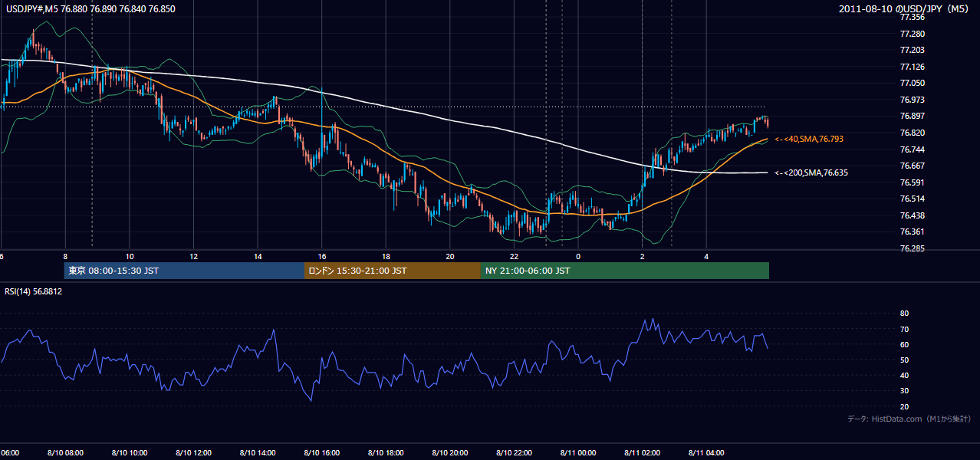The width and height of the screenshot is (980, 460).
Task: Click price axis value 76.897
Action: point(913,116)
